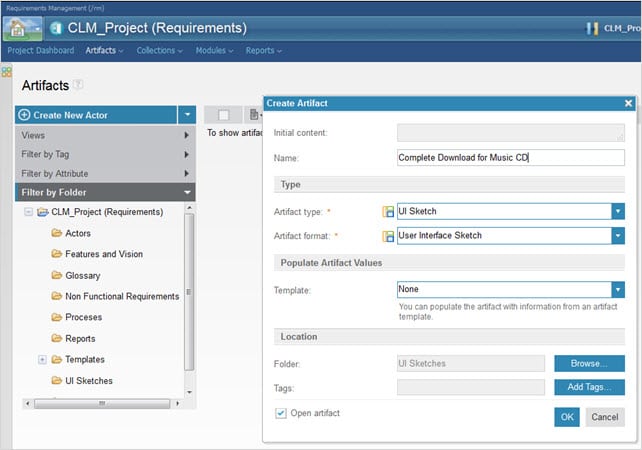Click the colored grid icon at left edge
The height and width of the screenshot is (450, 642).
[x=6, y=72]
